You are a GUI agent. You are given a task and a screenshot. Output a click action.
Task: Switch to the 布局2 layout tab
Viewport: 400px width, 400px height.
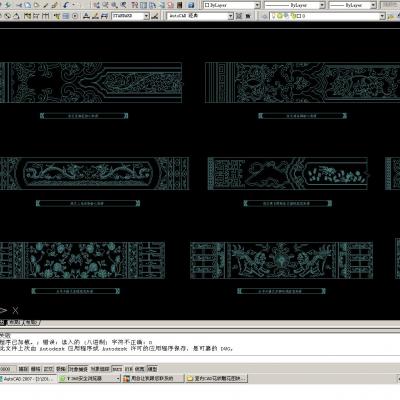32,322
